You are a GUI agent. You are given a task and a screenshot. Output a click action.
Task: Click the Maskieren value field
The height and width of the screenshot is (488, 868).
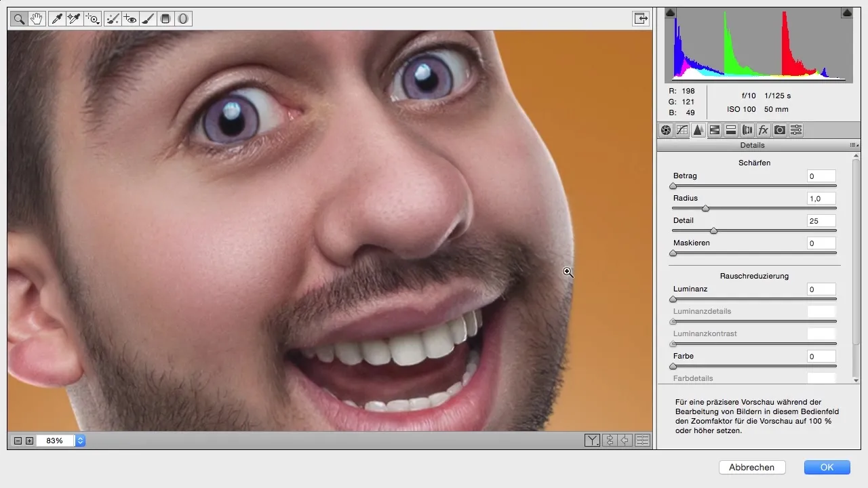click(x=821, y=243)
